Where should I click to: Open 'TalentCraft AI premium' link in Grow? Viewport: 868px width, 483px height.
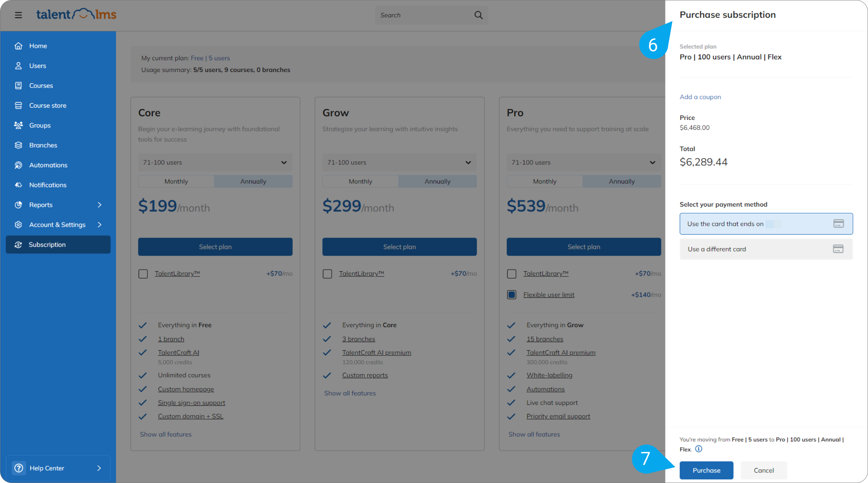point(377,353)
